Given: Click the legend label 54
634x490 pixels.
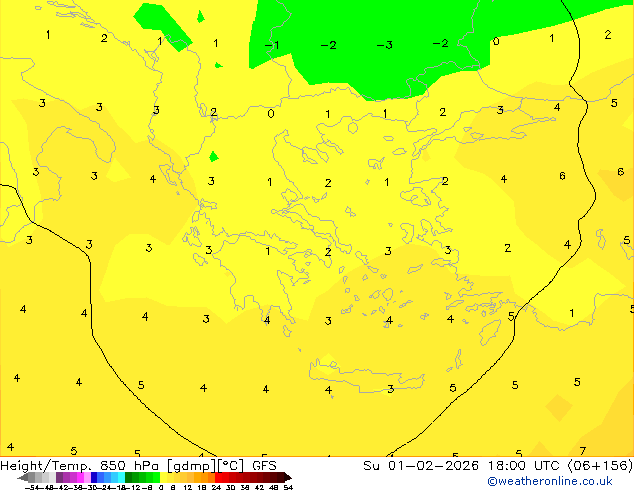Looking at the screenshot, I should pyautogui.click(x=288, y=487).
